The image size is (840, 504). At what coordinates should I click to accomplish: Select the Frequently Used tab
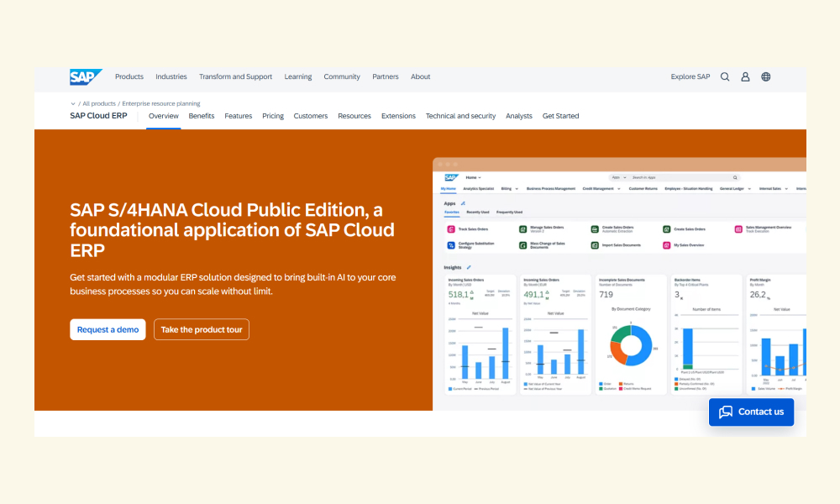[510, 212]
